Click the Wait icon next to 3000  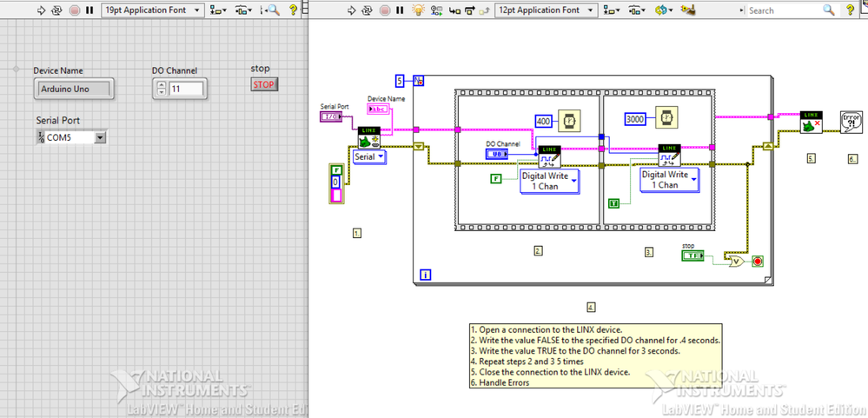pyautogui.click(x=666, y=117)
